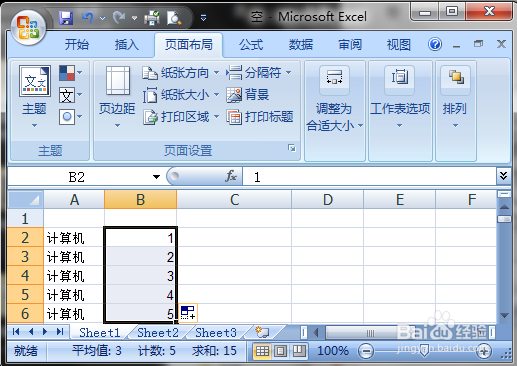Select row 1 header

26,218
